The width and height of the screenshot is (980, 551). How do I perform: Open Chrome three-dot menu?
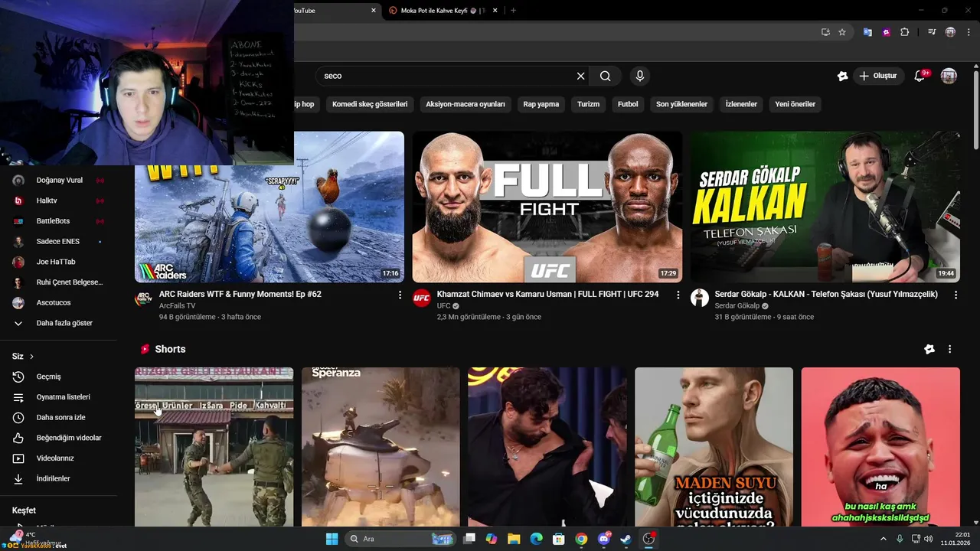[x=968, y=32]
